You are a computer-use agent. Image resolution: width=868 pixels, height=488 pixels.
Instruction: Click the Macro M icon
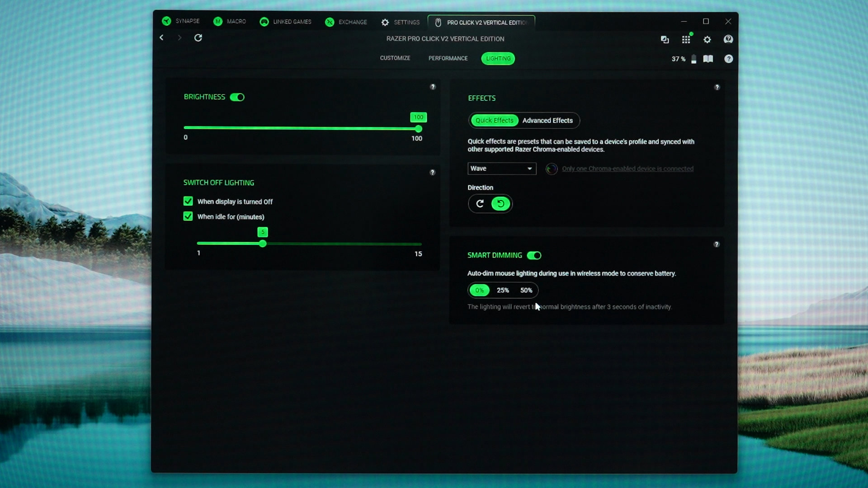click(x=218, y=22)
